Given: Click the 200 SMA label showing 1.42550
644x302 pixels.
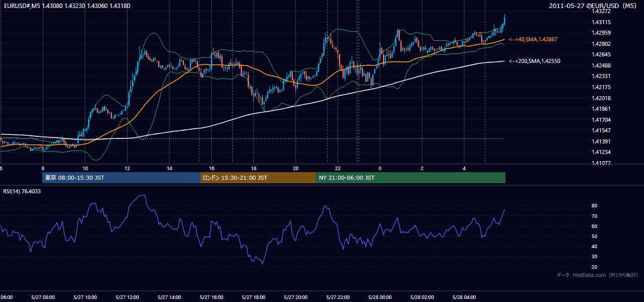Looking at the screenshot, I should pyautogui.click(x=535, y=61).
